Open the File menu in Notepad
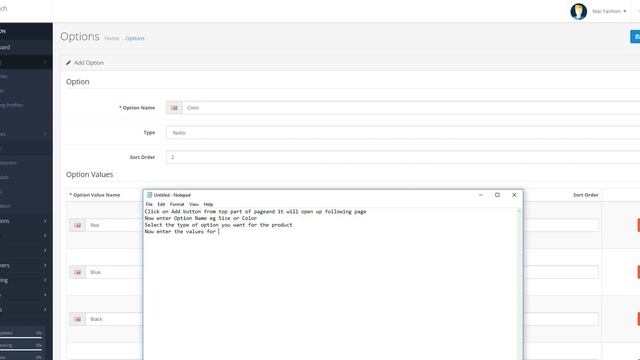 pos(149,204)
